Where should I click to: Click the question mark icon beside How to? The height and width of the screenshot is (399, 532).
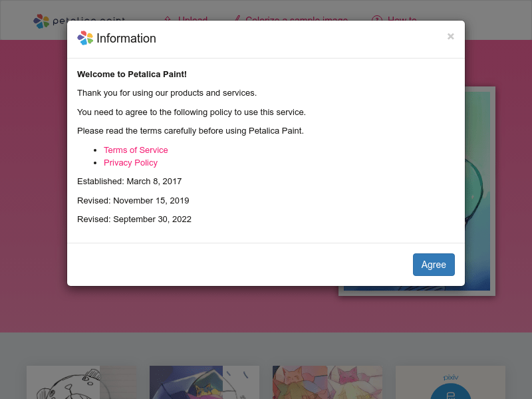pyautogui.click(x=377, y=19)
